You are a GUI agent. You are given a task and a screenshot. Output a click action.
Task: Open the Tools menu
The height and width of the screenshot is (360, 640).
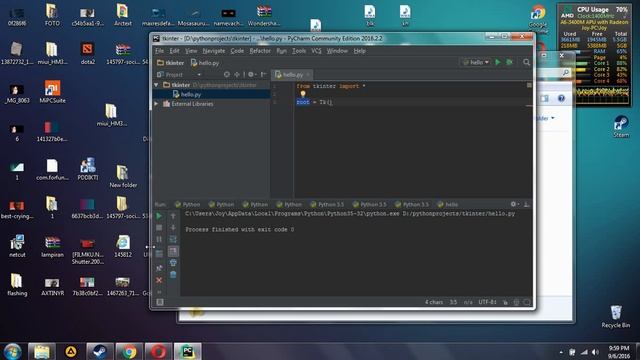[x=299, y=51]
